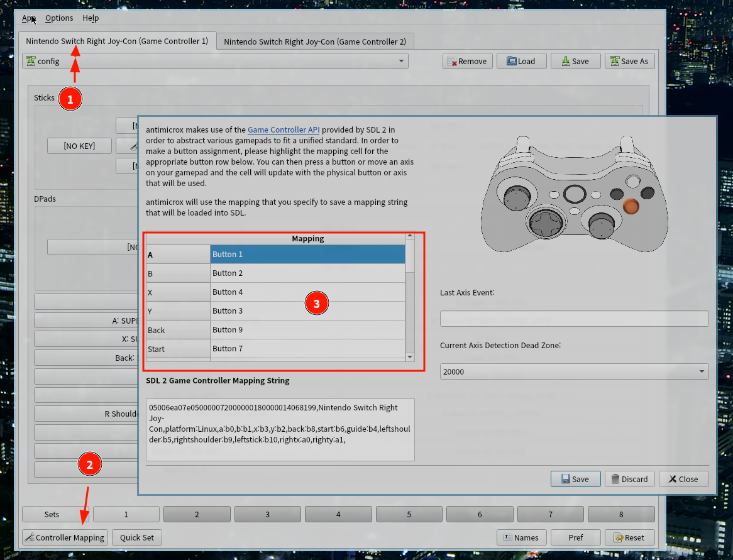Click the floppy disk icon on dialog Save
The image size is (733, 560).
click(566, 479)
